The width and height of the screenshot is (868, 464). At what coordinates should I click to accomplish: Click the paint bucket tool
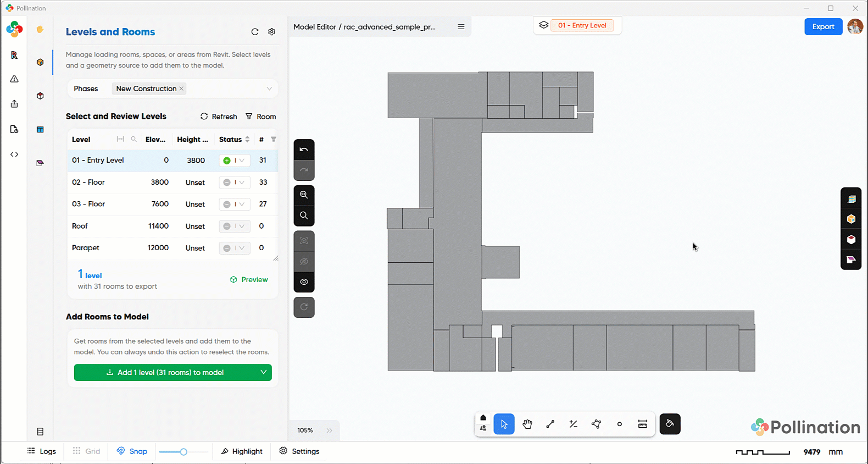pos(670,424)
